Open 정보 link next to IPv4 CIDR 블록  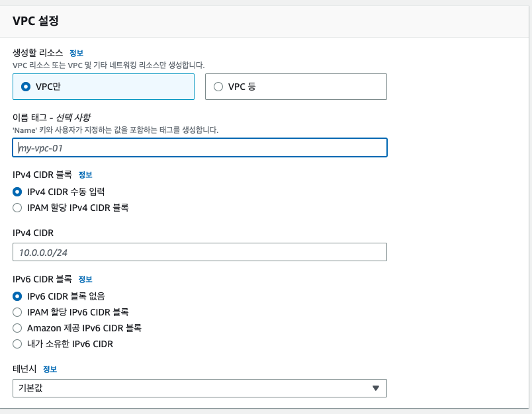click(x=85, y=175)
